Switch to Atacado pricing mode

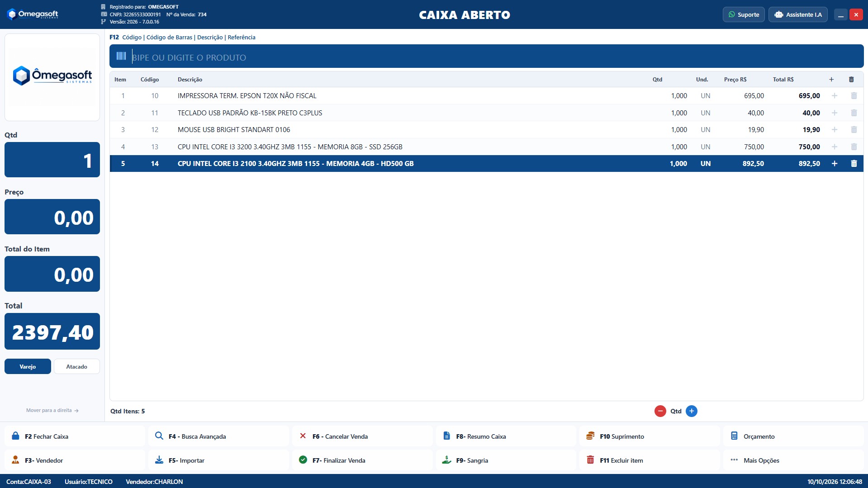pyautogui.click(x=77, y=366)
